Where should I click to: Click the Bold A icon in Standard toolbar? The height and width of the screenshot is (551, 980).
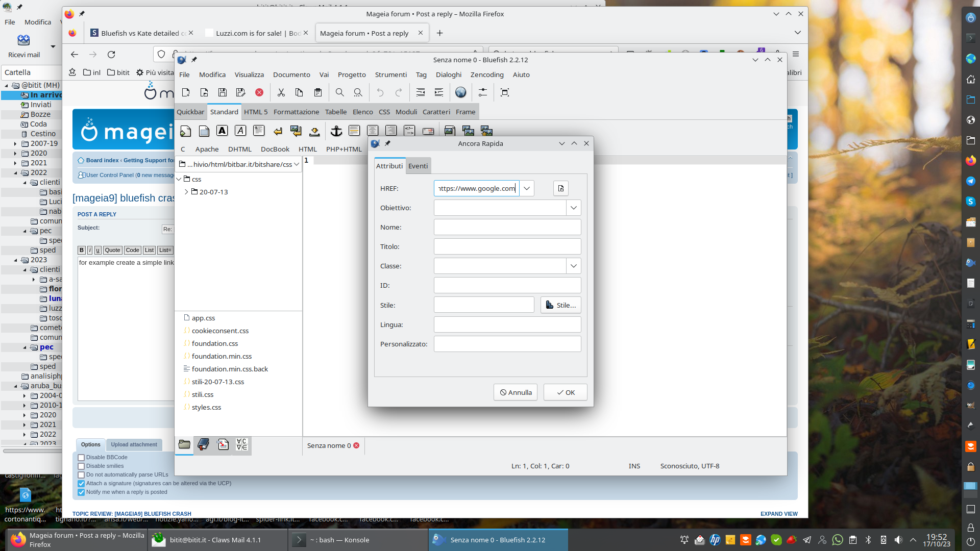click(222, 131)
